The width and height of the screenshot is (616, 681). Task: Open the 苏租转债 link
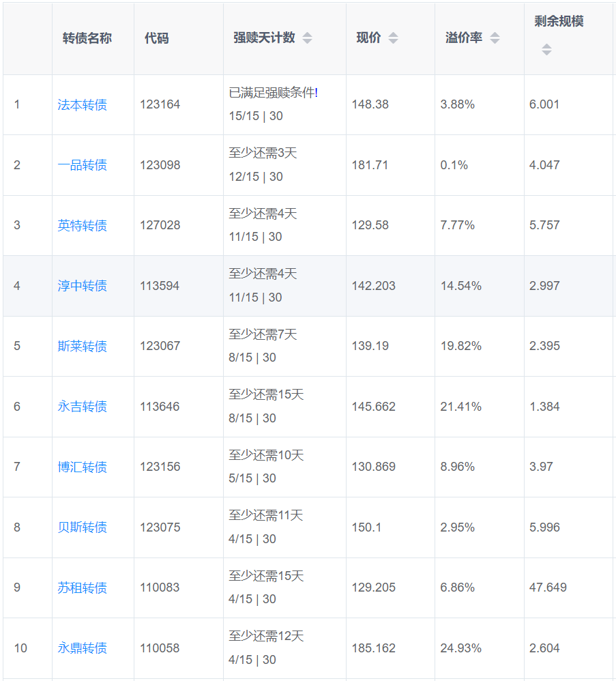click(x=83, y=588)
